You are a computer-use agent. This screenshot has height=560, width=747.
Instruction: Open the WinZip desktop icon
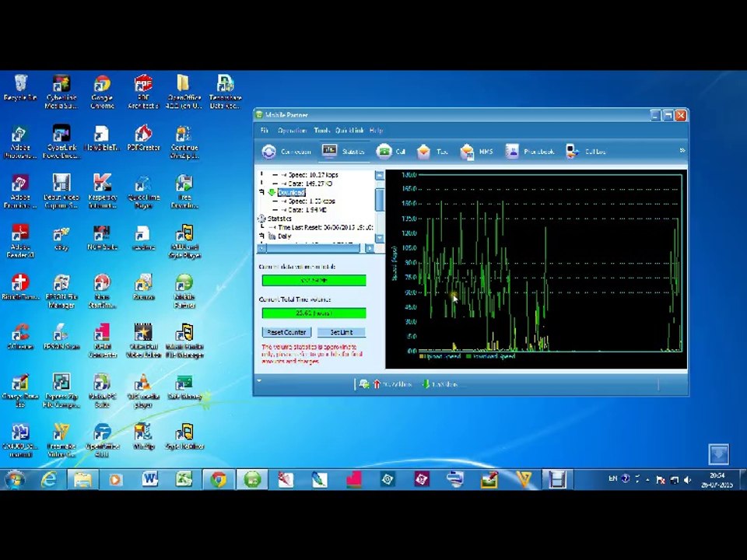[143, 436]
